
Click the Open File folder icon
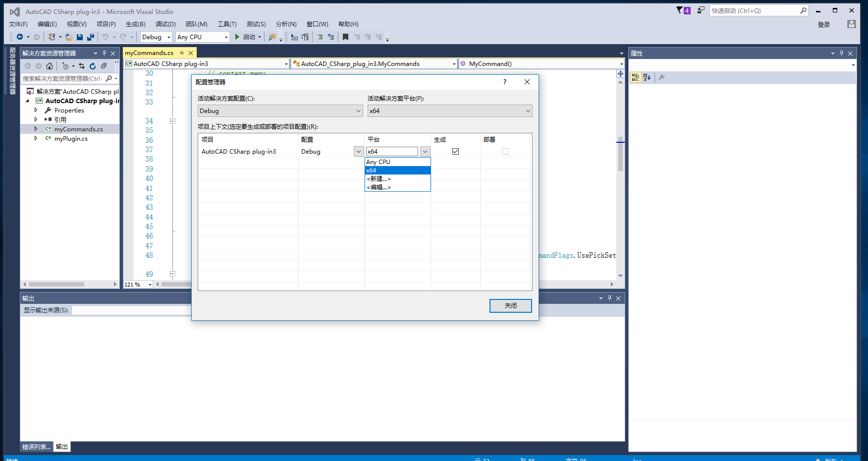(x=69, y=37)
